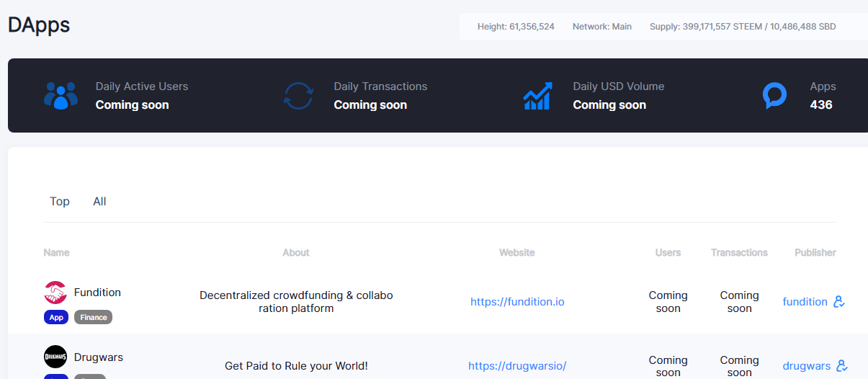
Task: Click Fundition's Transactions 'Coming soon' cell
Action: (739, 302)
